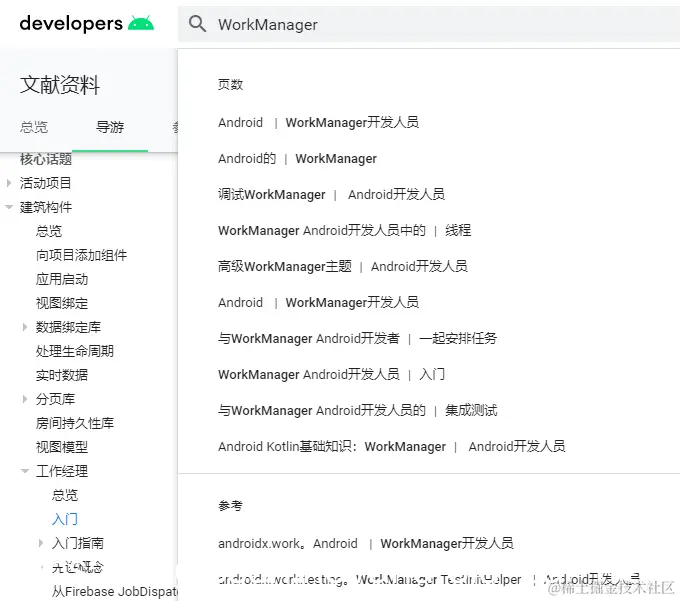Open result 高级WorkManager主题
The height and width of the screenshot is (601, 680).
[343, 267]
